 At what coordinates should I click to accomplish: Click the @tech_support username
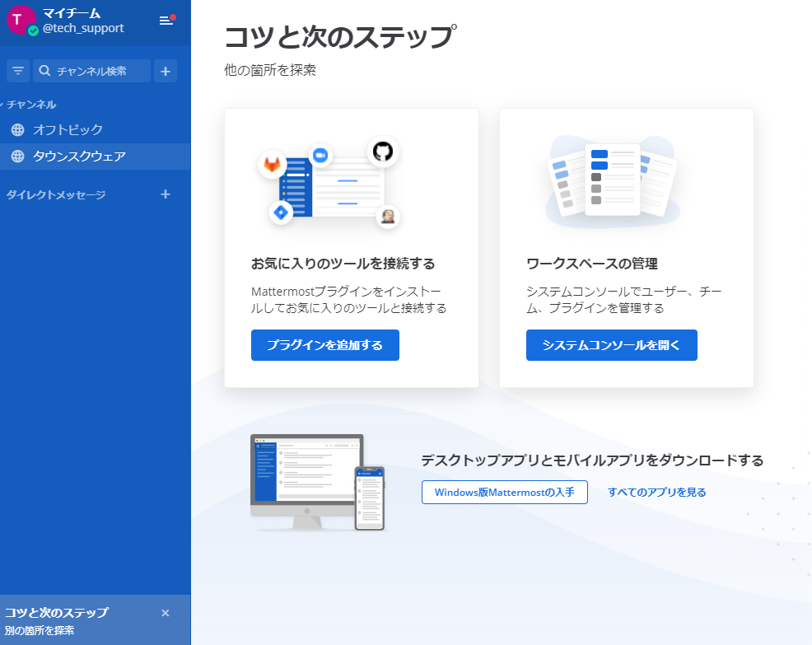tap(83, 28)
